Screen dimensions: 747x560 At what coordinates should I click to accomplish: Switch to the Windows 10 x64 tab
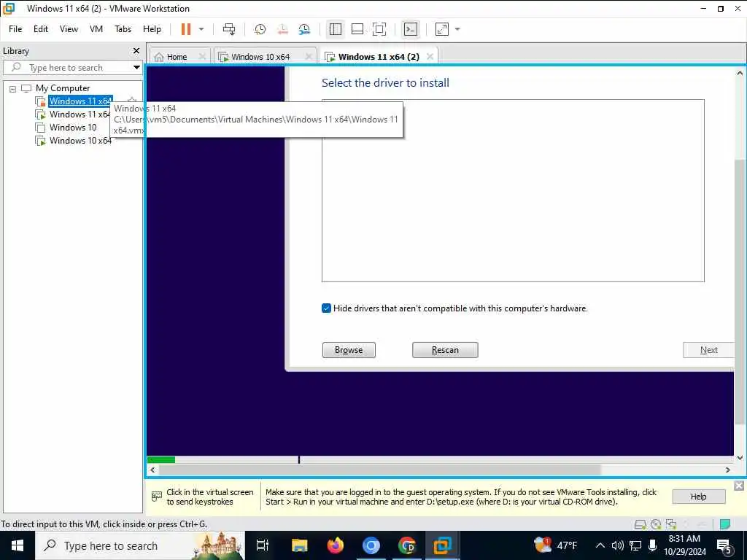pos(260,57)
